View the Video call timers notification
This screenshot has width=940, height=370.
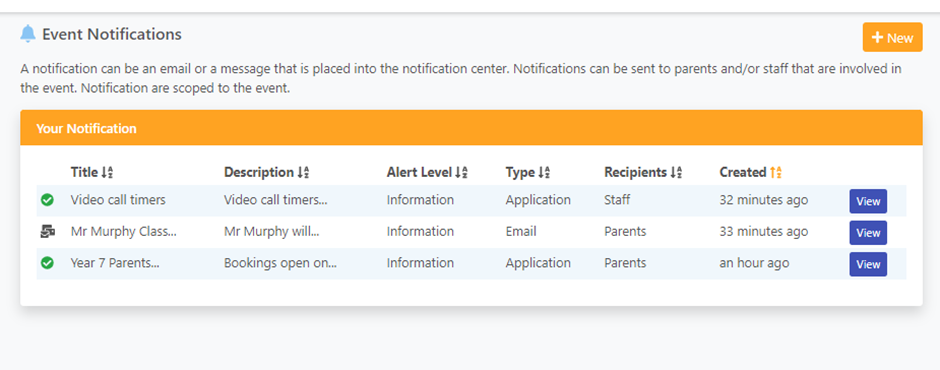pyautogui.click(x=868, y=201)
